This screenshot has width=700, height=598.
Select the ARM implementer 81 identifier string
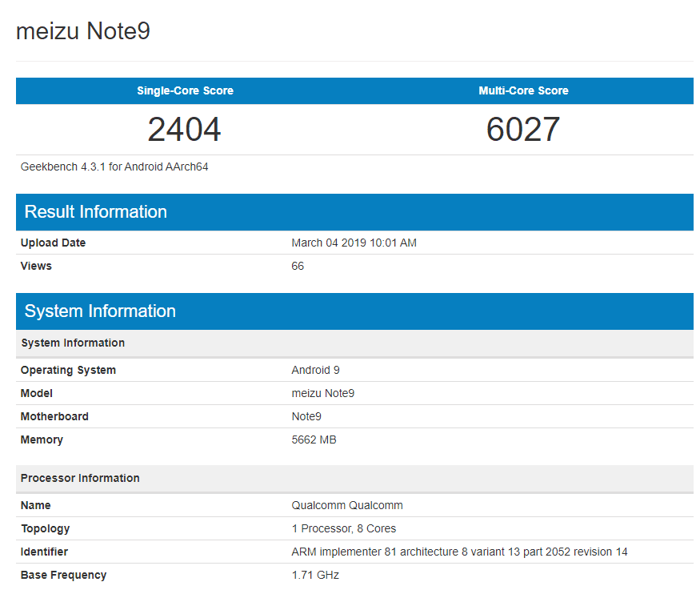coord(460,552)
